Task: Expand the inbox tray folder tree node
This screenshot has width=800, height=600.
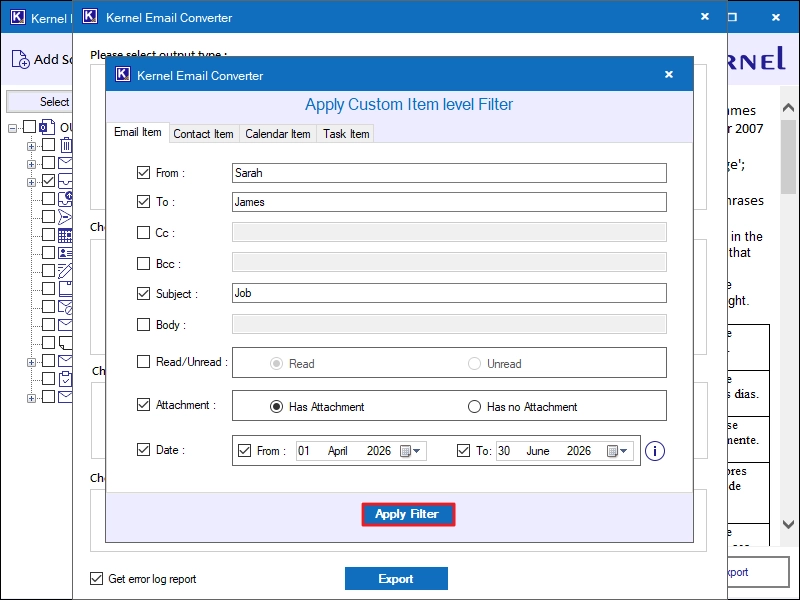Action: click(x=32, y=182)
